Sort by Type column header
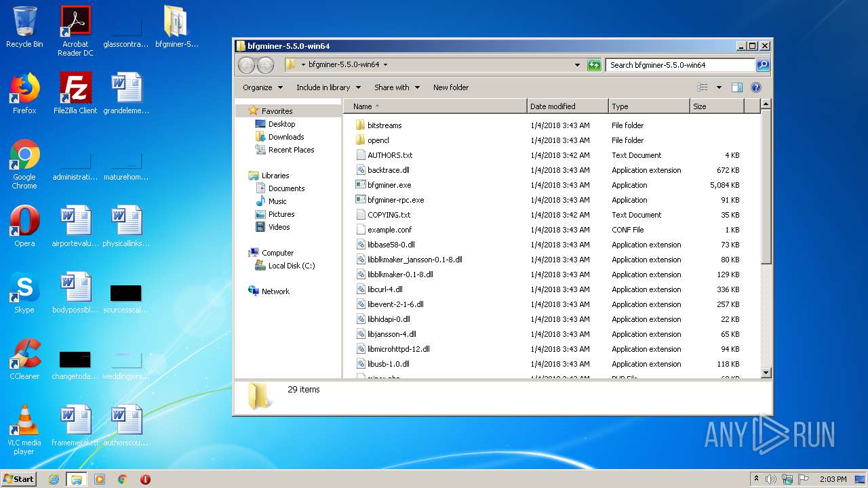Screen dimensions: 868x488 point(649,106)
